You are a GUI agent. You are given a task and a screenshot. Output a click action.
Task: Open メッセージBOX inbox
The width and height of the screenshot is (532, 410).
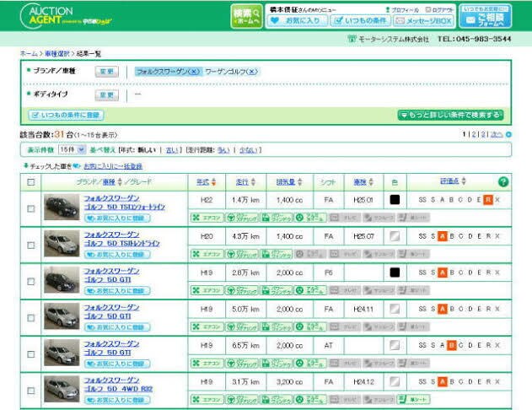[424, 21]
